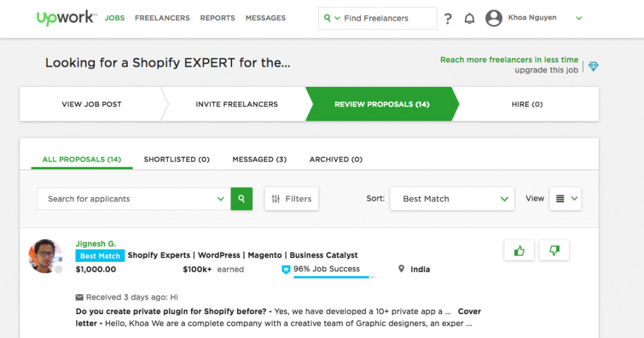Image resolution: width=644 pixels, height=338 pixels.
Task: Click the envelope icon beside Received
Action: point(79,297)
